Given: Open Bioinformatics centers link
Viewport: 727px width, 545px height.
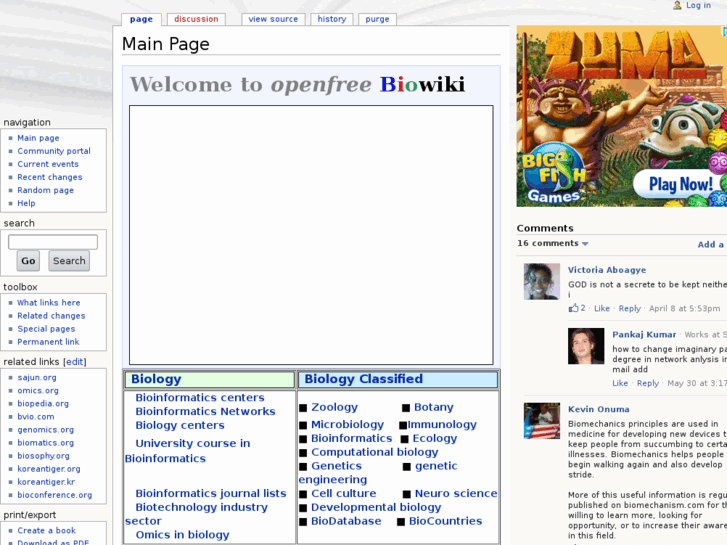Looking at the screenshot, I should [200, 398].
